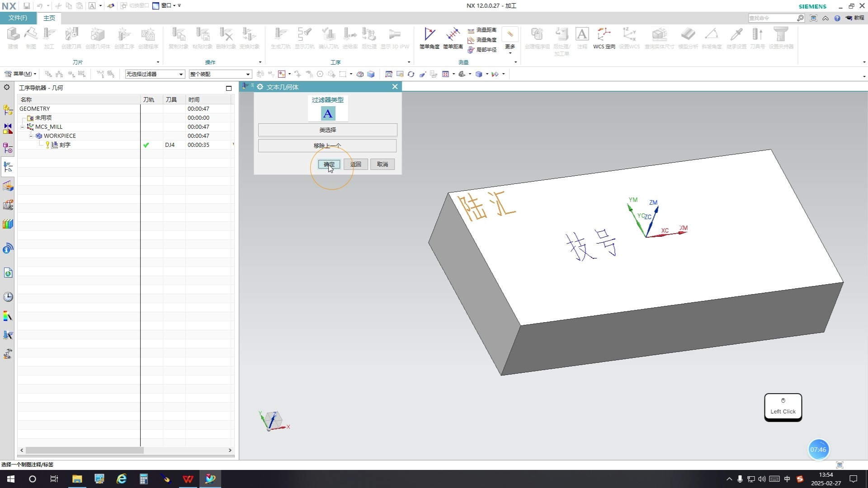Collapse the MCS_MILL tree node

(23, 127)
